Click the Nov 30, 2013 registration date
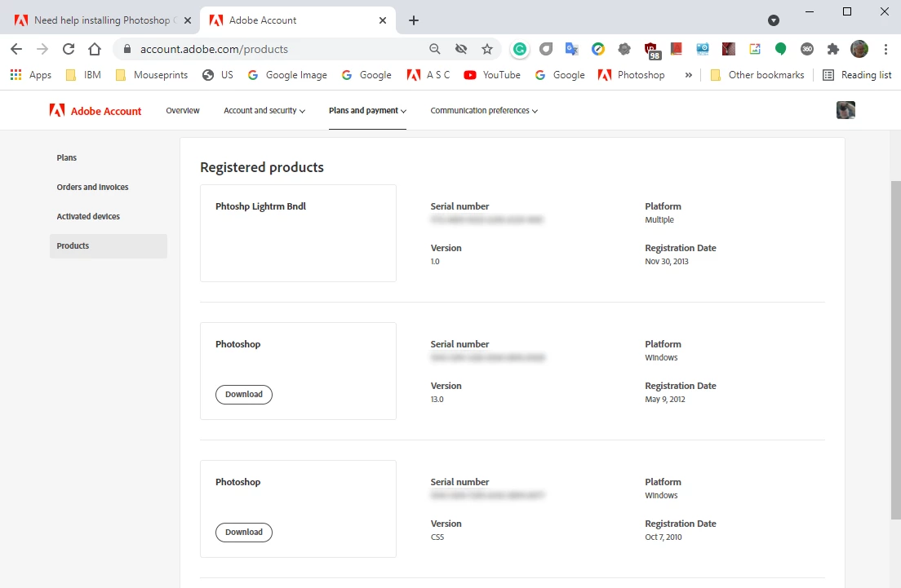The height and width of the screenshot is (588, 901). [x=667, y=262]
